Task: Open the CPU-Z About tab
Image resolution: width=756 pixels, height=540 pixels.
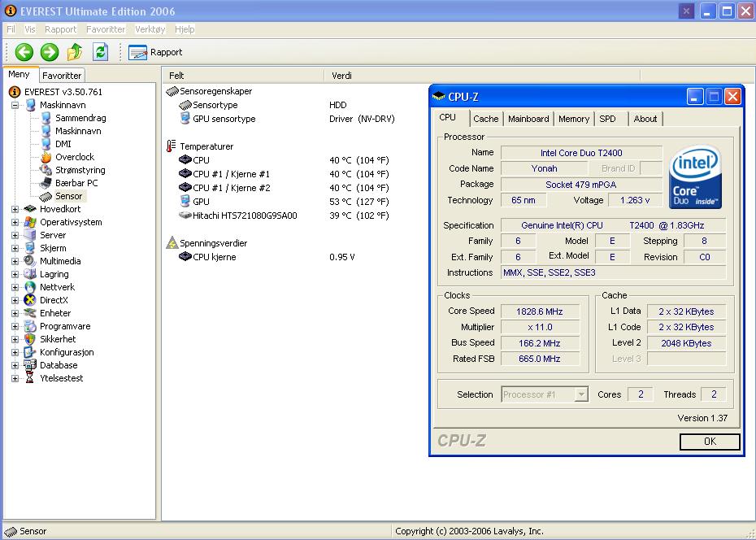Action: click(x=645, y=119)
